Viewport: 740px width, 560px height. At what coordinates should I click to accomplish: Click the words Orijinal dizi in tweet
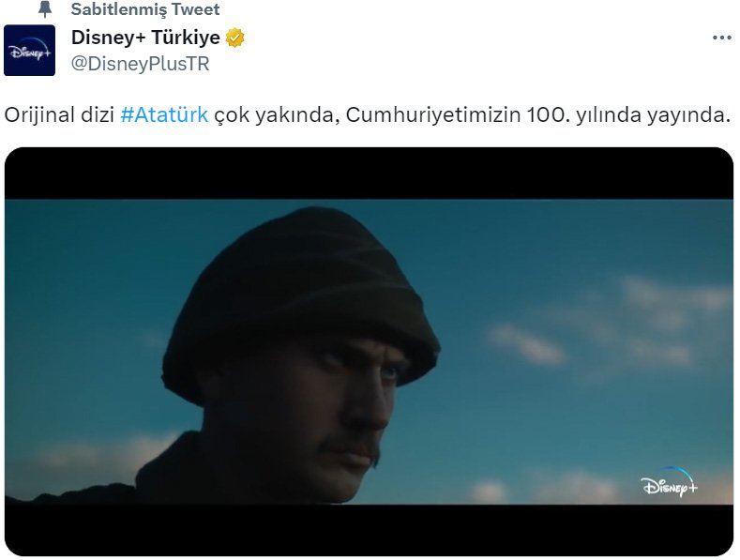pos(59,114)
